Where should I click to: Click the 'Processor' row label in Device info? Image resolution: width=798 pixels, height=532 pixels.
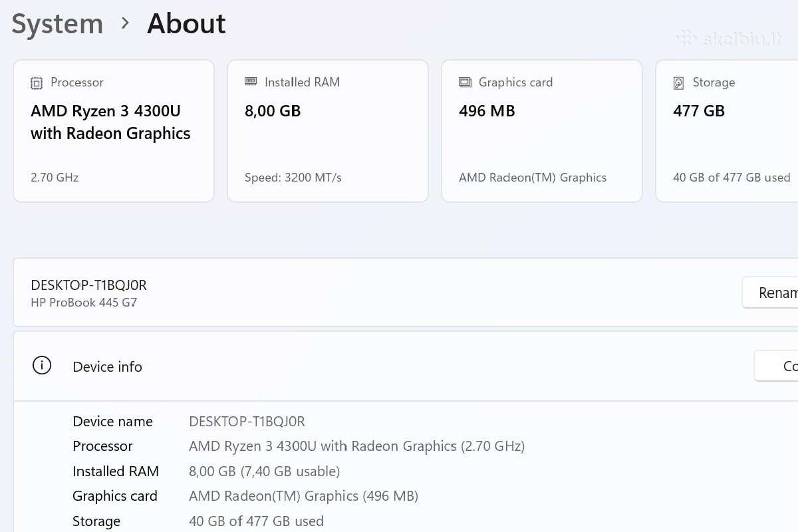click(102, 446)
